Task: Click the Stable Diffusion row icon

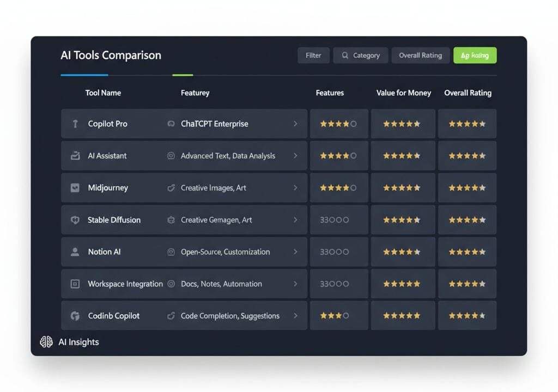Action: coord(75,220)
